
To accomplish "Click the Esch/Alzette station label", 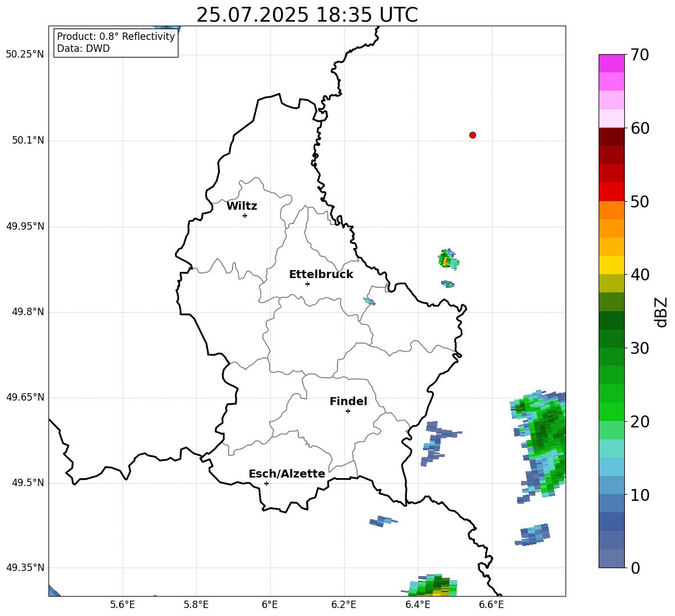I will (287, 474).
